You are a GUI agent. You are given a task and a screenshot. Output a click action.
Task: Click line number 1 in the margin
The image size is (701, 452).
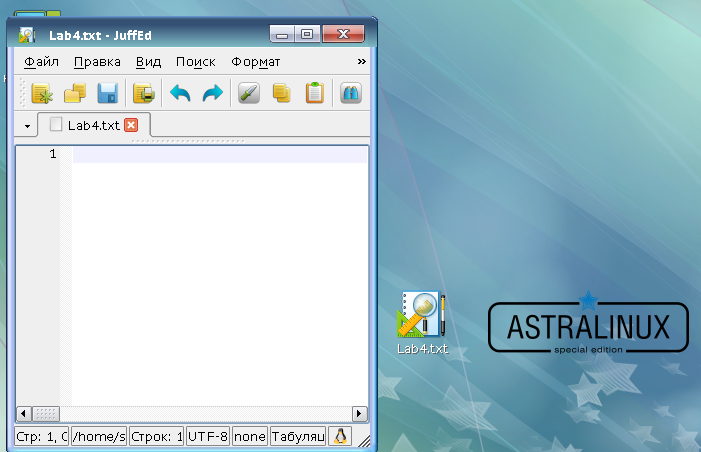pyautogui.click(x=53, y=154)
